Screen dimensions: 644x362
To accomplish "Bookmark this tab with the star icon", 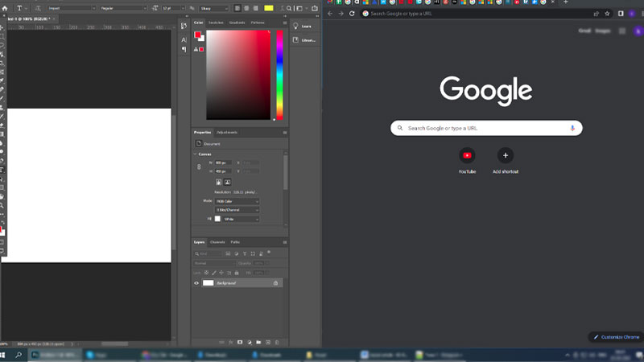I will pos(607,14).
